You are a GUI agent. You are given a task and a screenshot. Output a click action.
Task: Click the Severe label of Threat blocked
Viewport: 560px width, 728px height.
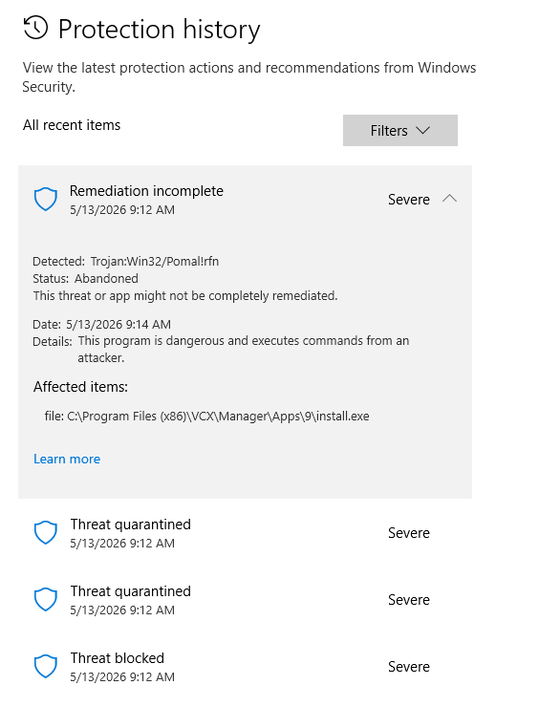(409, 667)
